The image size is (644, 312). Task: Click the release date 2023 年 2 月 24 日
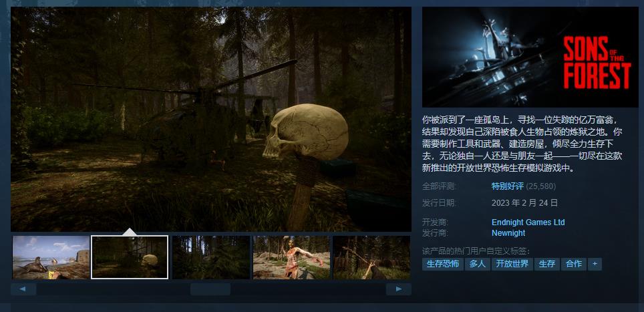tap(524, 203)
